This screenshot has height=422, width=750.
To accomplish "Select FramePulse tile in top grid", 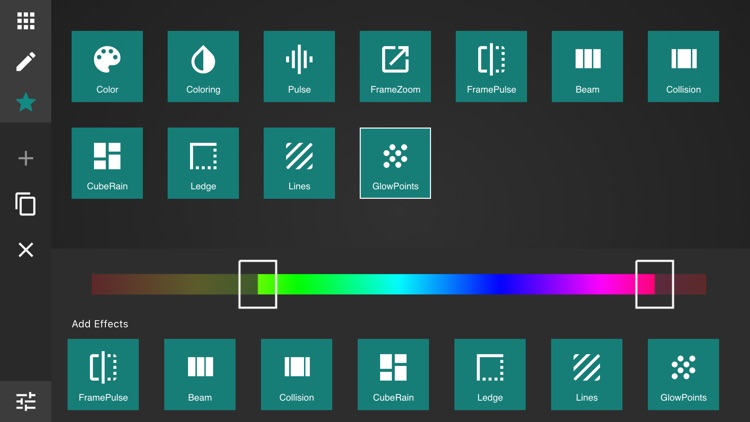I will tap(491, 67).
